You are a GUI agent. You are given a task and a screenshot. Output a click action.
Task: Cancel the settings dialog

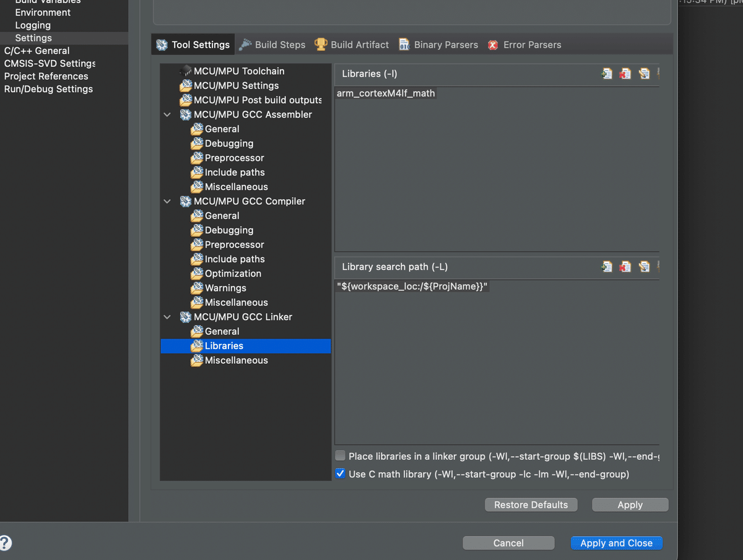coord(508,543)
